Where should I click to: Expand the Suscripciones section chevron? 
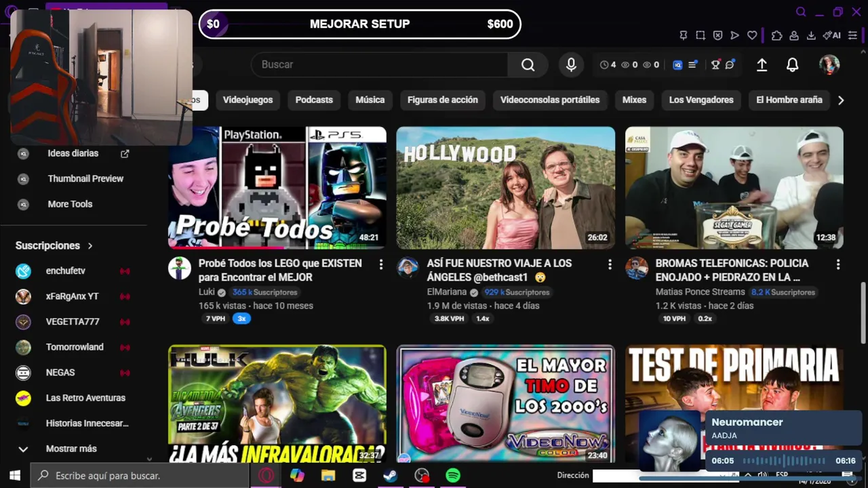(x=90, y=246)
